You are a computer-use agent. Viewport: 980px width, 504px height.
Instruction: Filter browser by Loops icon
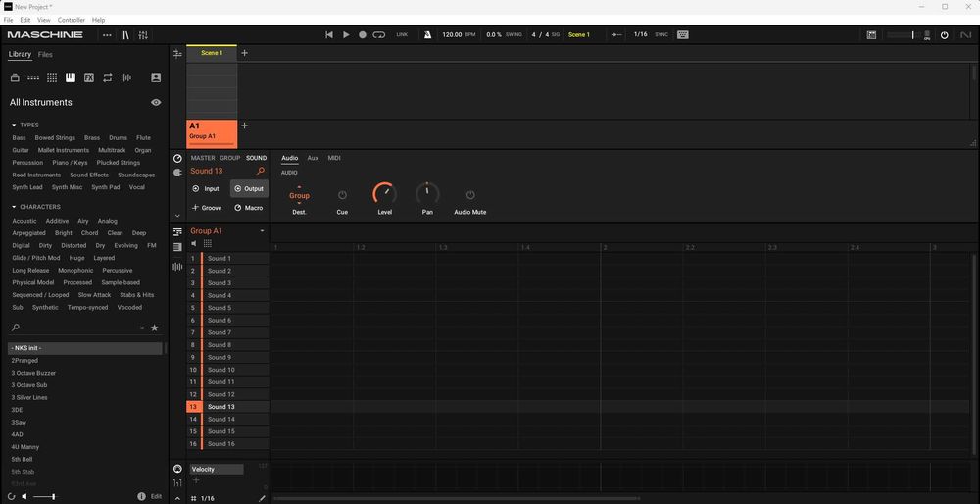point(108,77)
